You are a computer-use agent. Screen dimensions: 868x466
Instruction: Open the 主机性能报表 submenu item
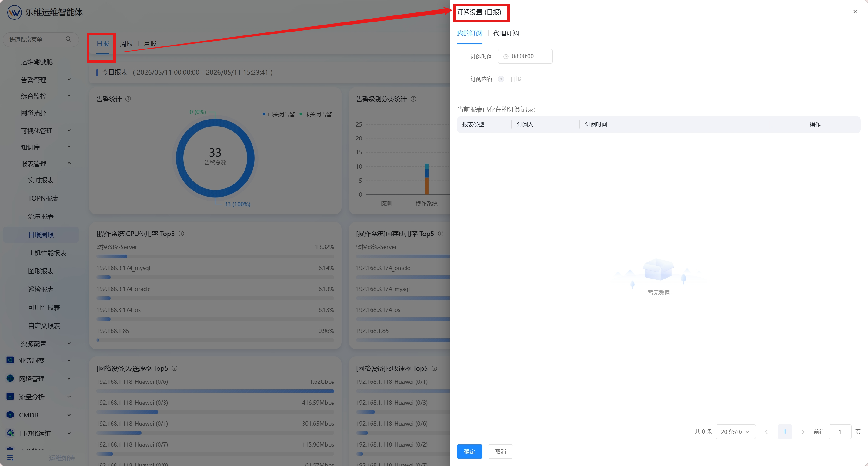pos(47,253)
